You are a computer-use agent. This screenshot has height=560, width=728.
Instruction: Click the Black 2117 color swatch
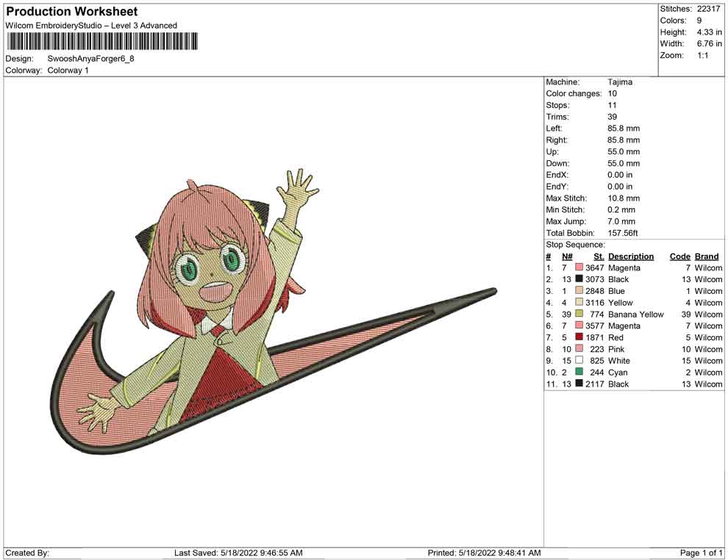point(579,383)
